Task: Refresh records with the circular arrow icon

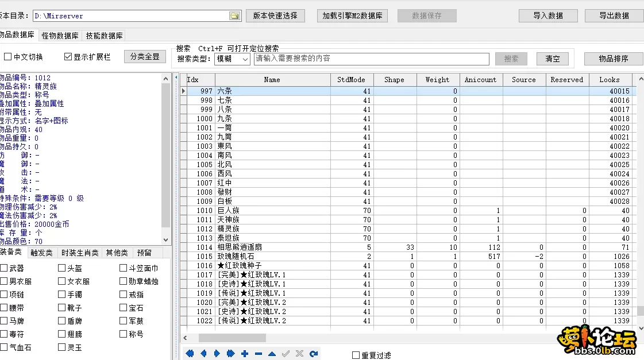Action: point(313,354)
